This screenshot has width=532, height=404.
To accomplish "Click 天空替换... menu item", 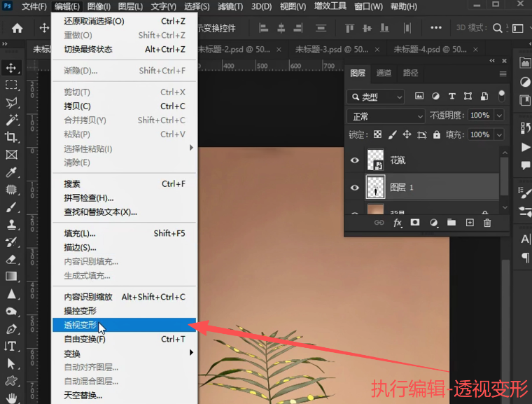I will coord(124,396).
